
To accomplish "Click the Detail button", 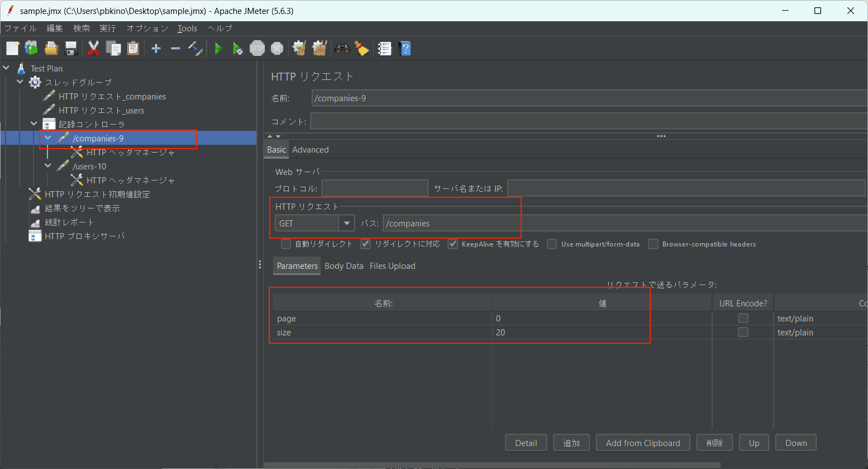I will (x=526, y=443).
